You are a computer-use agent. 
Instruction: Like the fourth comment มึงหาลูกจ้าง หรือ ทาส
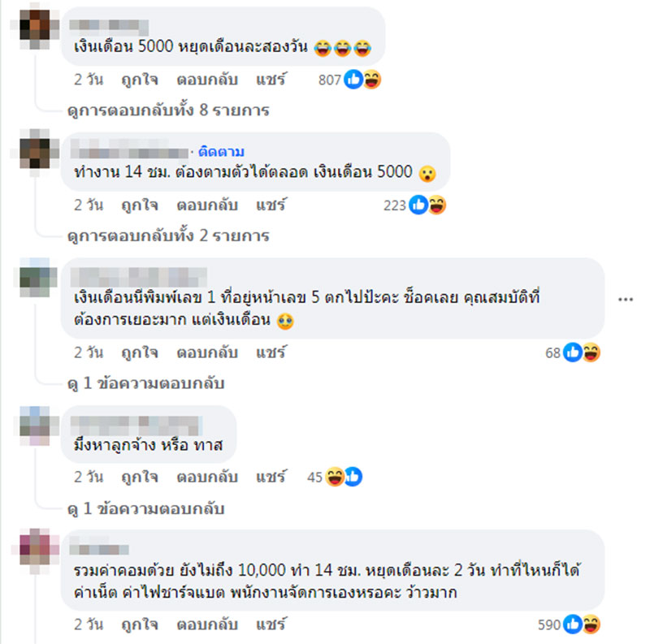[x=140, y=477]
